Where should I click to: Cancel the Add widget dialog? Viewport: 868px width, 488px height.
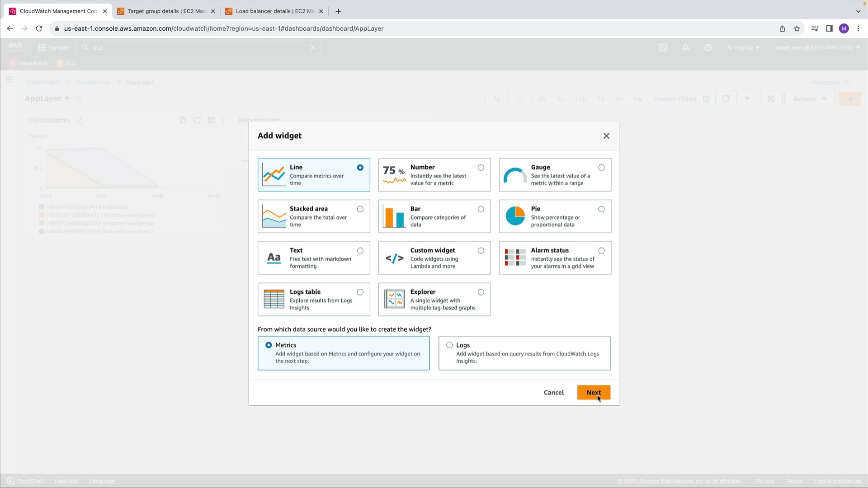[554, 393]
